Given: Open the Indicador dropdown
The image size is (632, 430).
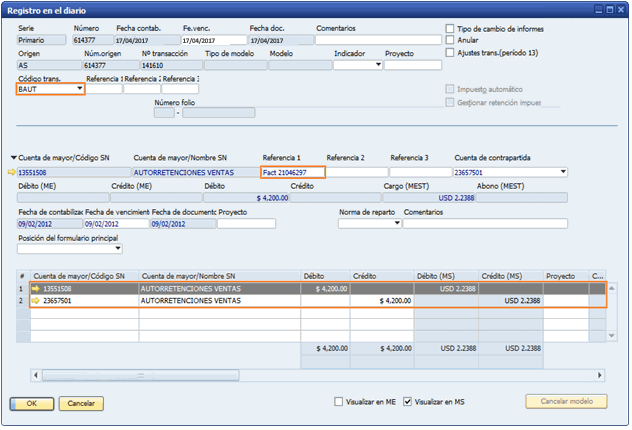Looking at the screenshot, I should pos(378,65).
